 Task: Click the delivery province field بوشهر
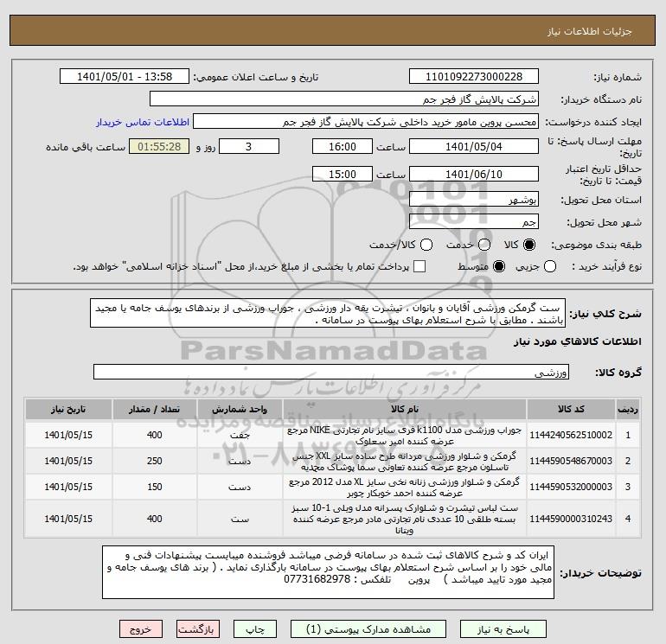[x=474, y=200]
